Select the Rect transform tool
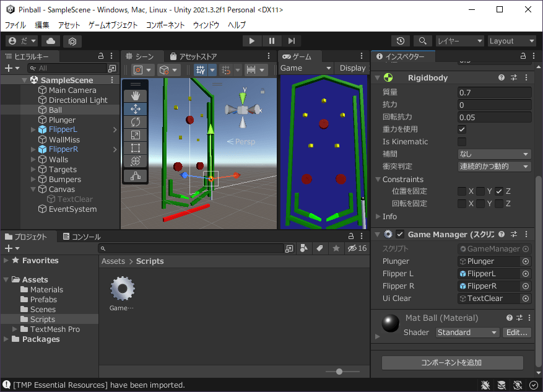543x392 pixels. 136,148
